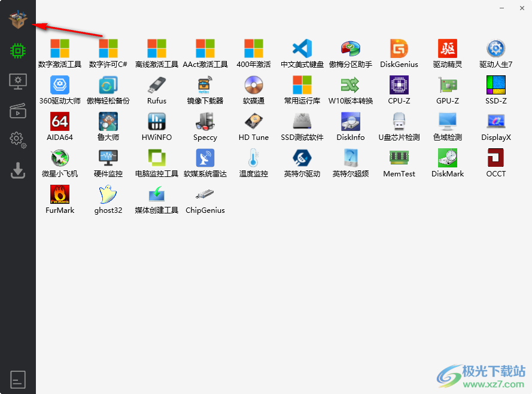Open the video media sidebar tab

[17, 111]
